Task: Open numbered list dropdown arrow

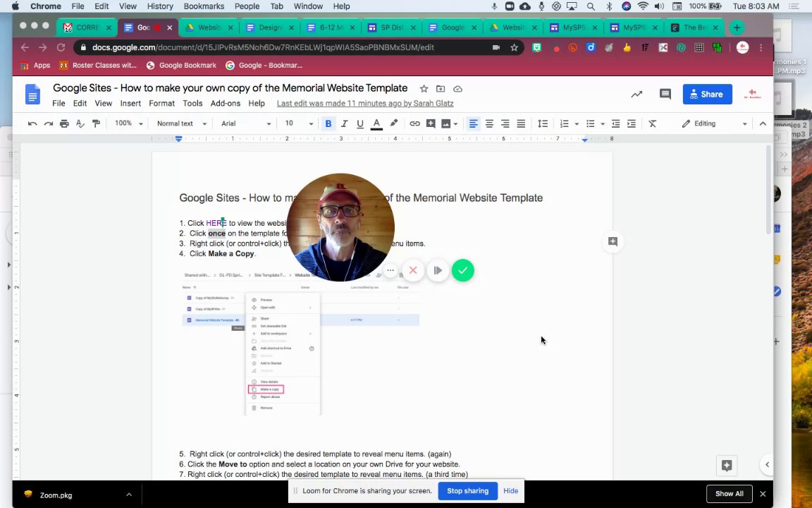Action: click(577, 124)
